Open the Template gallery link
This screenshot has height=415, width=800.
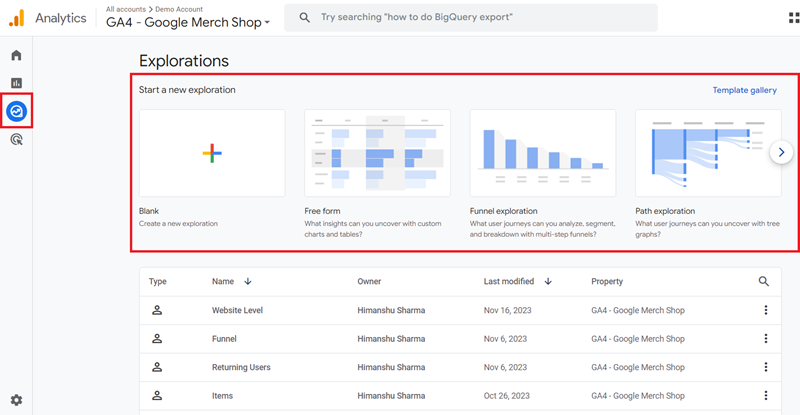[744, 90]
